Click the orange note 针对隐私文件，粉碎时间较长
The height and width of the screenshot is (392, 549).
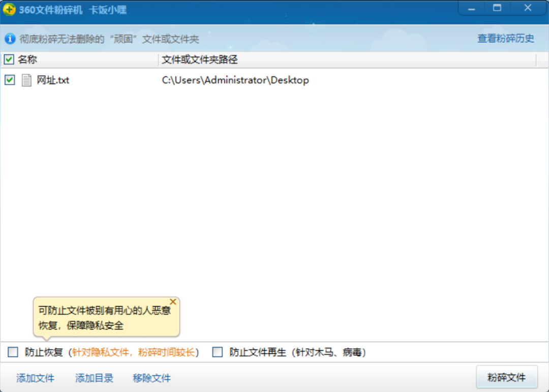click(133, 352)
